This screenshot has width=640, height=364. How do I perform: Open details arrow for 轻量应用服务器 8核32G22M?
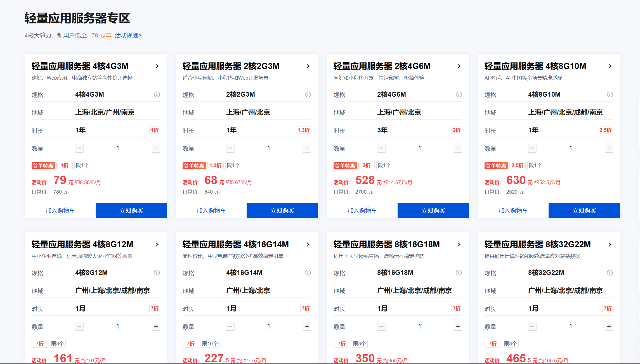pyautogui.click(x=610, y=244)
